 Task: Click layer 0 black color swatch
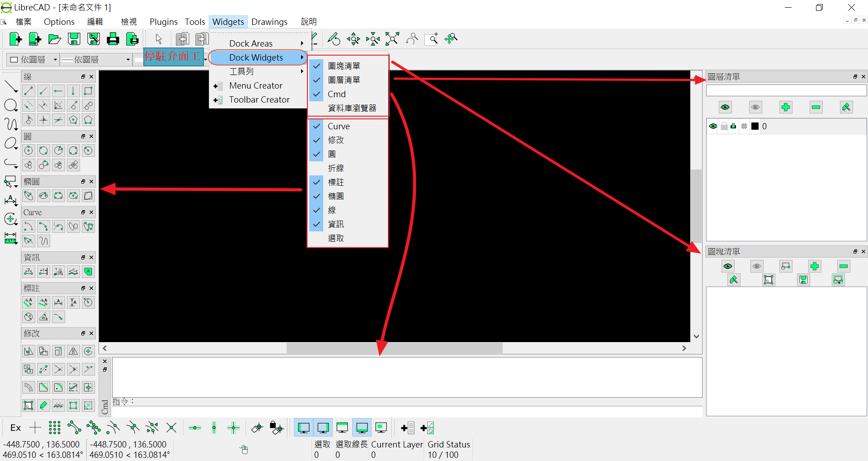pyautogui.click(x=755, y=126)
